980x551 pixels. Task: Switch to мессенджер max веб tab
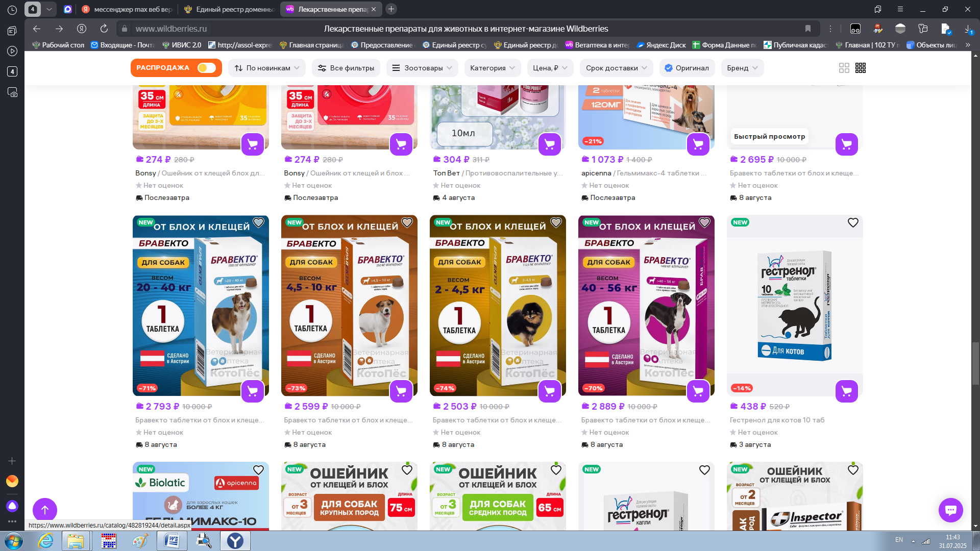(127, 9)
